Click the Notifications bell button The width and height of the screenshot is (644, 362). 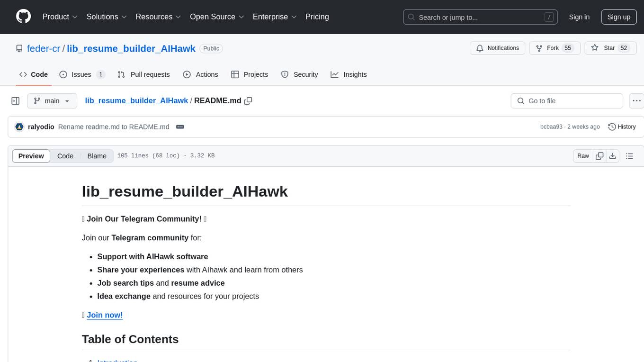pyautogui.click(x=498, y=48)
